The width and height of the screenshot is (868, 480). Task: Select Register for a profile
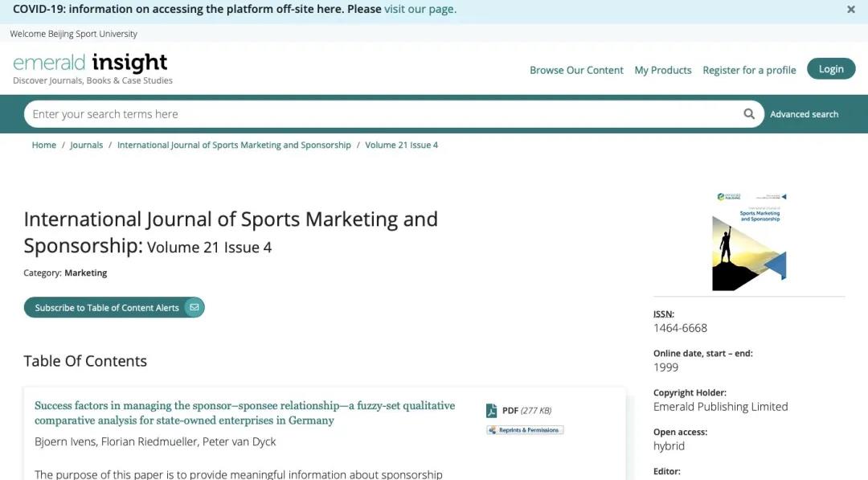pyautogui.click(x=749, y=70)
